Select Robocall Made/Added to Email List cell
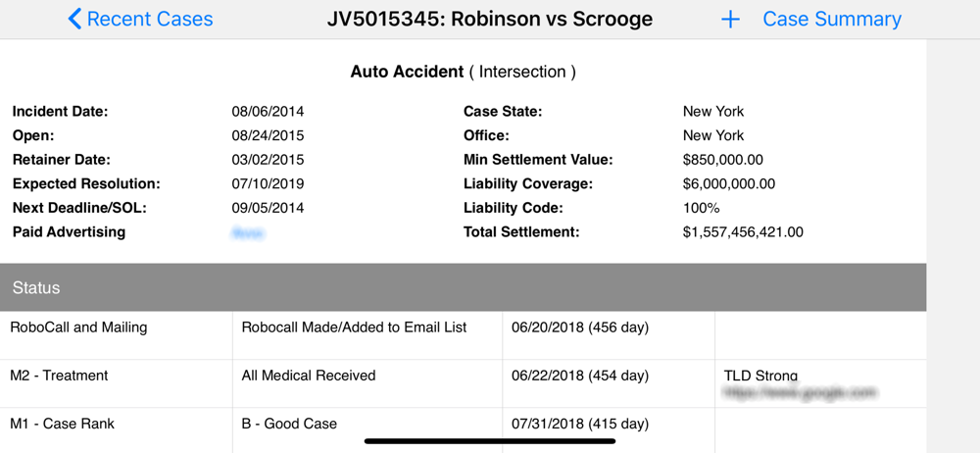This screenshot has width=980, height=453. tap(367, 335)
